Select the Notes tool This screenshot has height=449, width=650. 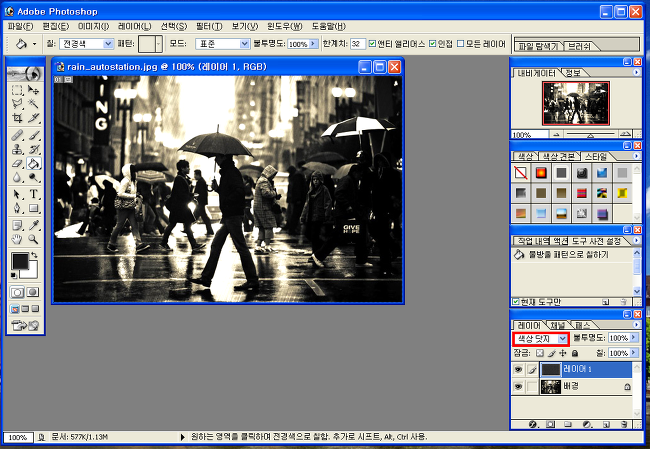pyautogui.click(x=17, y=225)
